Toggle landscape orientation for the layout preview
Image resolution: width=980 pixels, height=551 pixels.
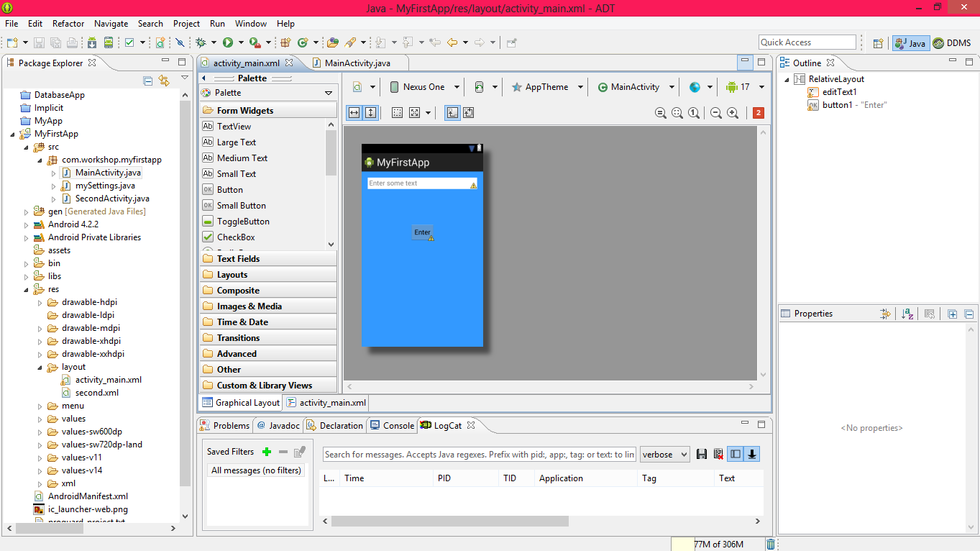(x=479, y=86)
